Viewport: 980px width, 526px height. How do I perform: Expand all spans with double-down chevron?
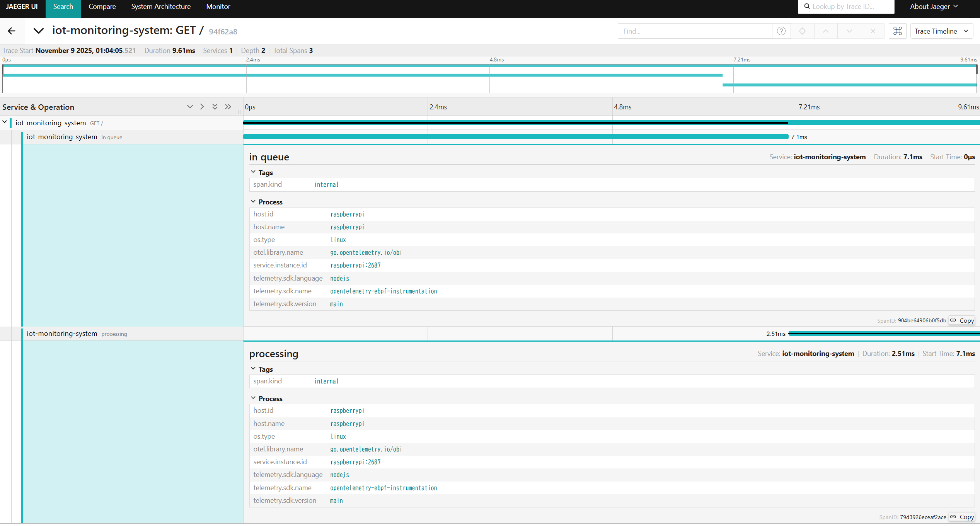pyautogui.click(x=215, y=107)
